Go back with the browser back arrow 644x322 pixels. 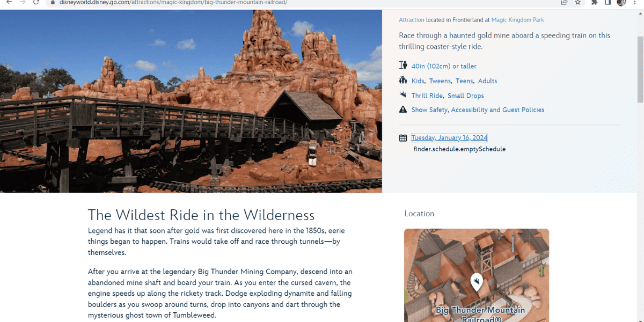tap(9, 3)
